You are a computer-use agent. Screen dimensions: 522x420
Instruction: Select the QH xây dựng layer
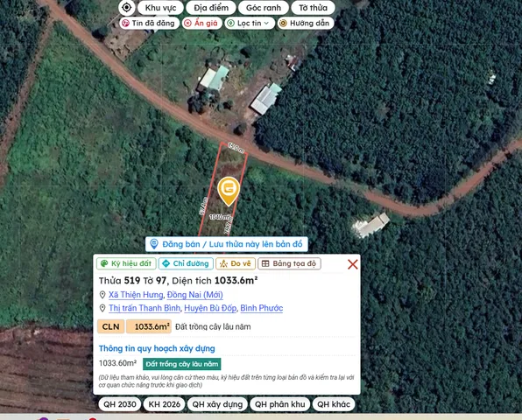pos(217,404)
